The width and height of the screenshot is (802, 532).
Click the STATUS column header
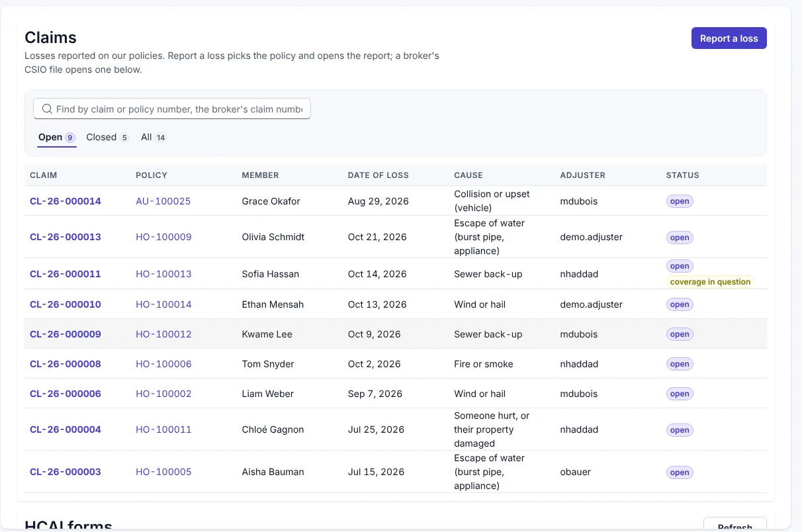click(x=682, y=175)
